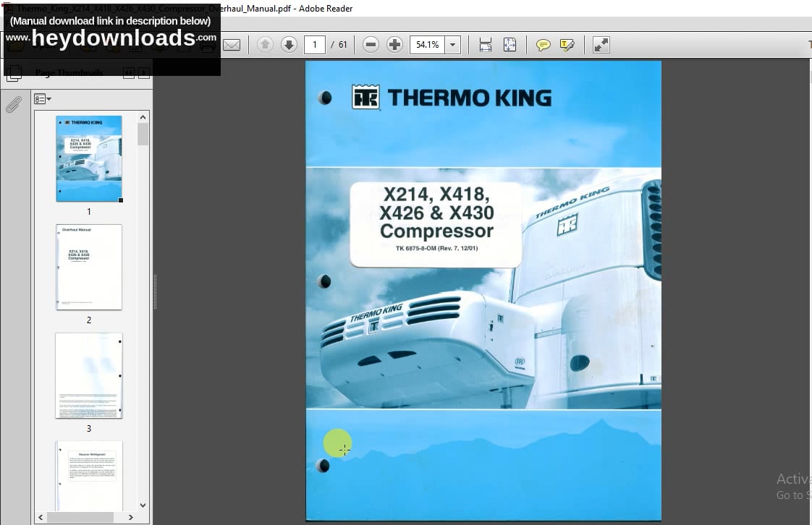Click the 54.1% zoom value field

point(427,45)
